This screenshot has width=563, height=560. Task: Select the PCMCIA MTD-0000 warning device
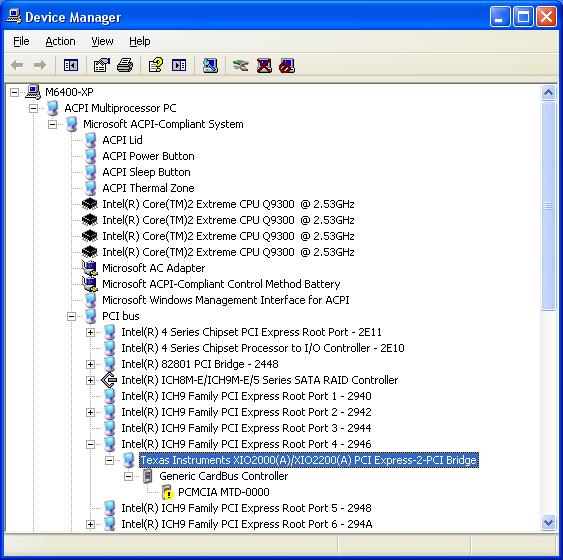tap(223, 492)
